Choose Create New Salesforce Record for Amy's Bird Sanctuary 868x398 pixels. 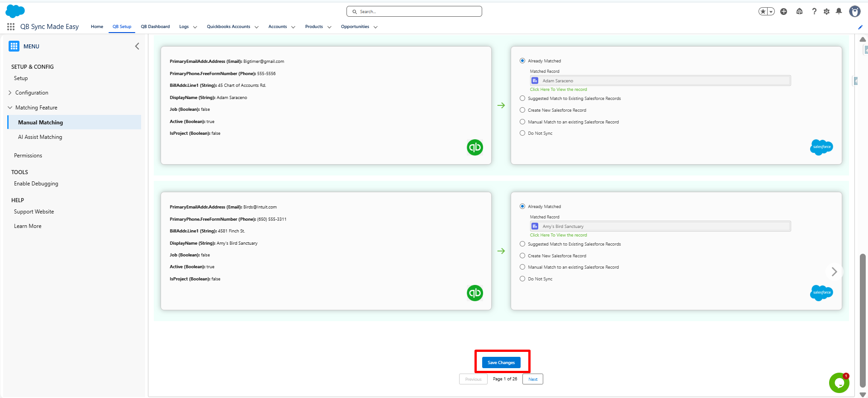pyautogui.click(x=522, y=256)
